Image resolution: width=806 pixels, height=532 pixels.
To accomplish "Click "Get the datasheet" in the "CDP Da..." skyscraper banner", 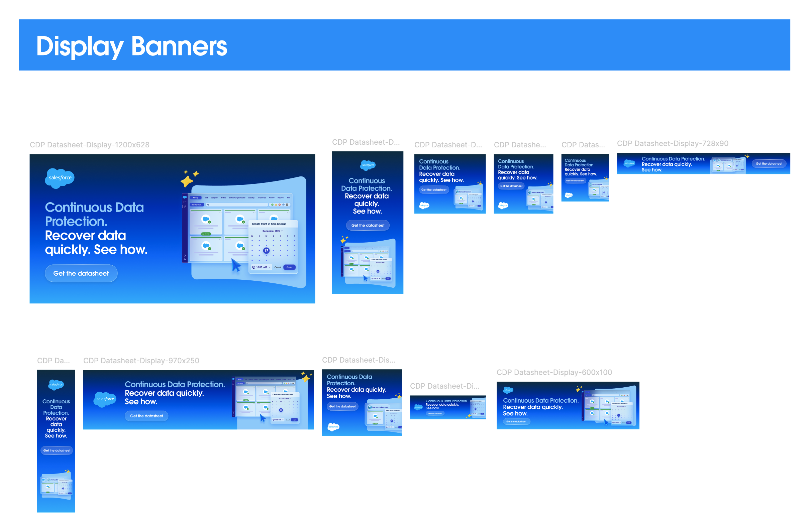I will (57, 450).
